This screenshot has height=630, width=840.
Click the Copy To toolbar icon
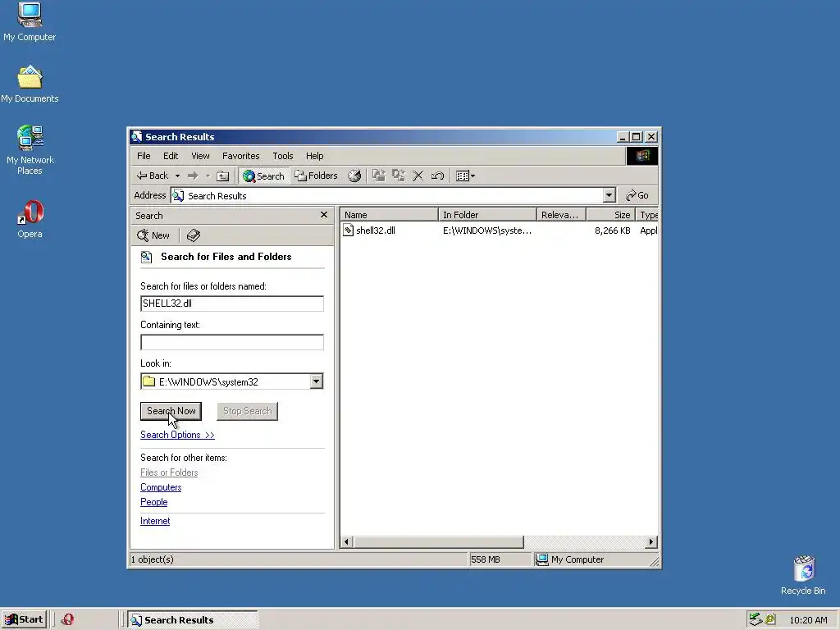399,176
